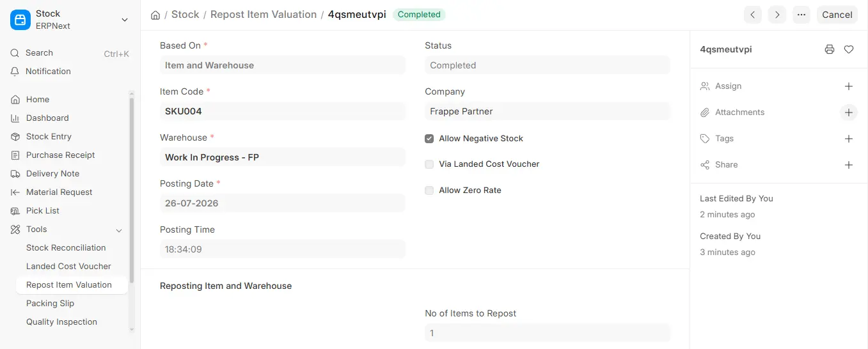The height and width of the screenshot is (349, 868).
Task: Click the Attachments paperclip icon
Action: tap(705, 112)
